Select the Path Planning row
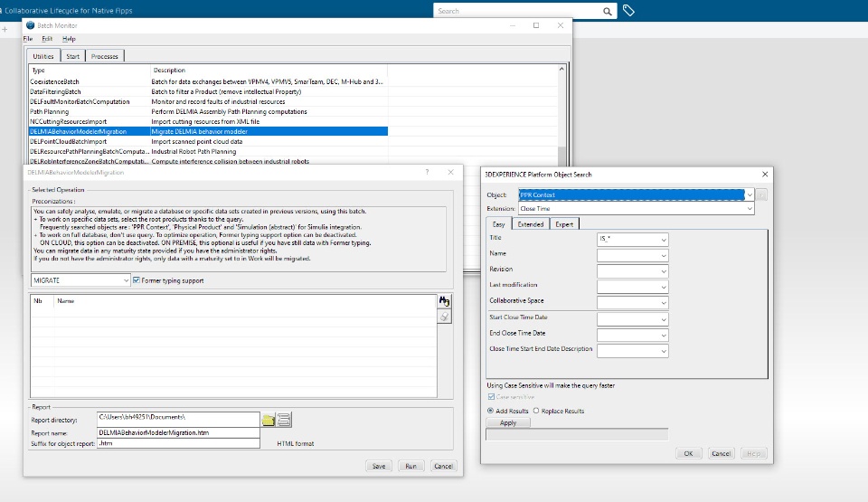The width and height of the screenshot is (868, 502). (208, 111)
